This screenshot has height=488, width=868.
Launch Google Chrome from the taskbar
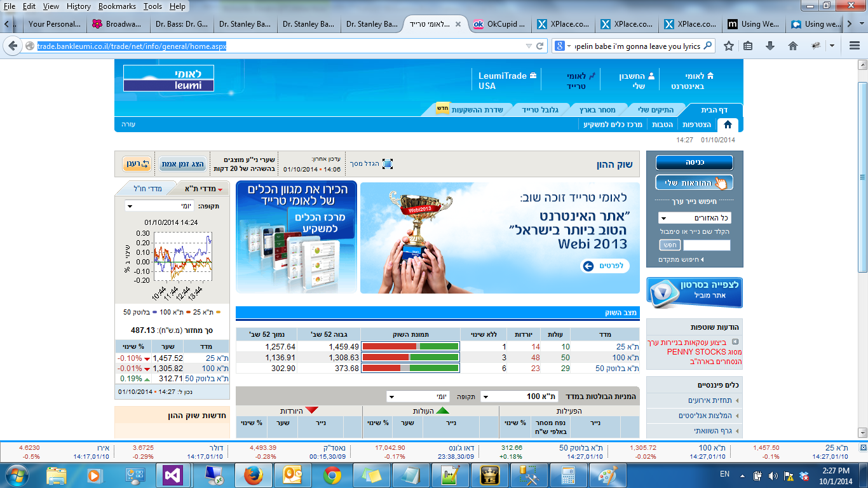[332, 475]
